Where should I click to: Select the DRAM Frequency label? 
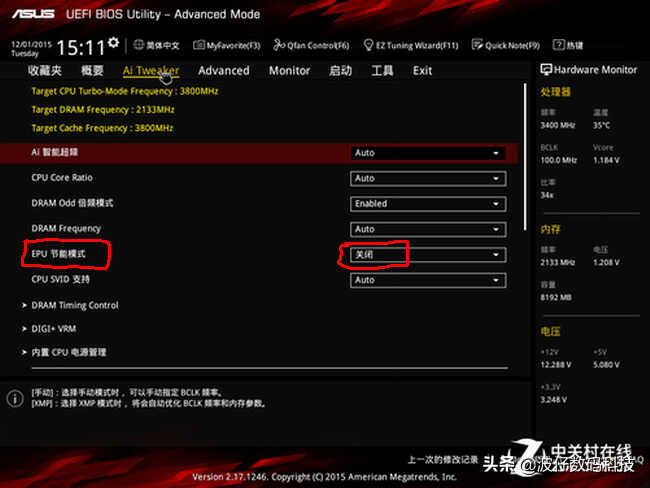(66, 228)
